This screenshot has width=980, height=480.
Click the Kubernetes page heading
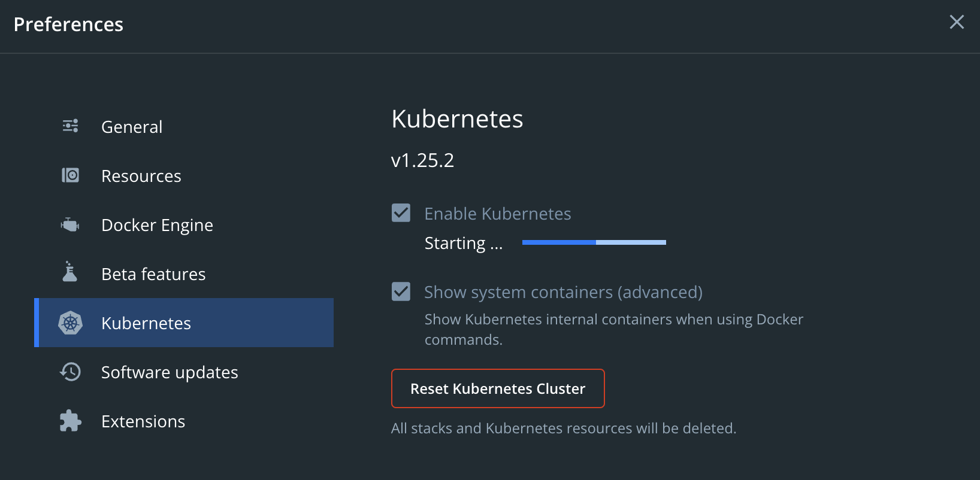click(x=457, y=119)
